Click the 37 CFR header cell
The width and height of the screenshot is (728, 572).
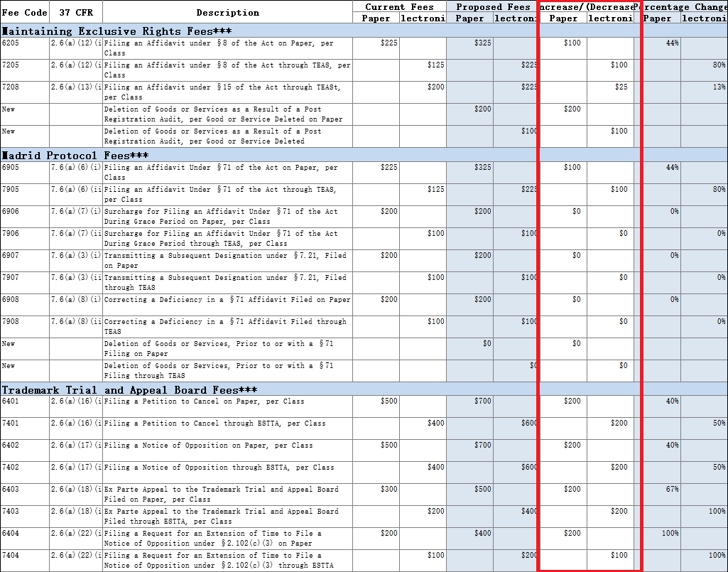[x=75, y=12]
